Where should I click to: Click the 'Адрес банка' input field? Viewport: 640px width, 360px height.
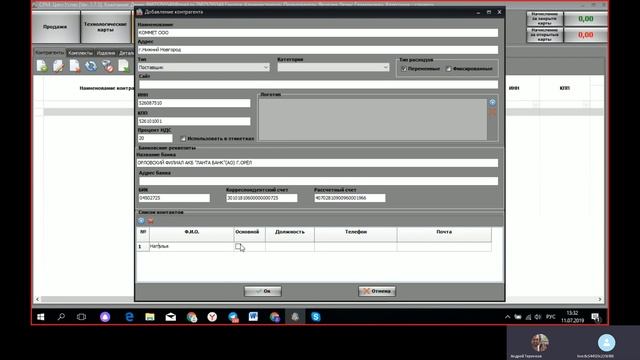coord(318,181)
